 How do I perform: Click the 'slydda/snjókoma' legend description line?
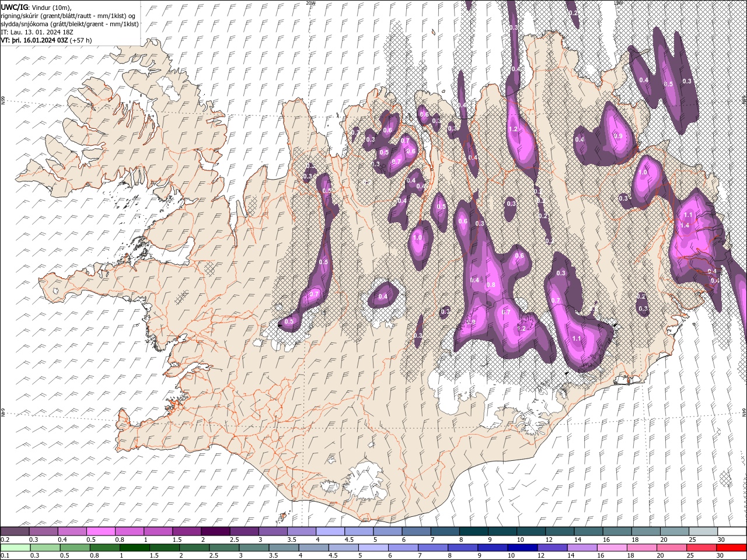tap(70, 24)
